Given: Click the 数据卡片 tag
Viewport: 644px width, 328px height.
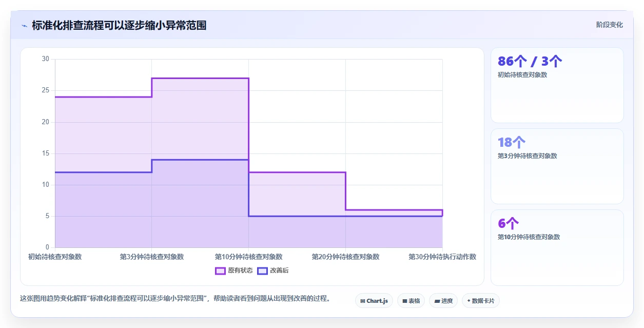Looking at the screenshot, I should [481, 301].
